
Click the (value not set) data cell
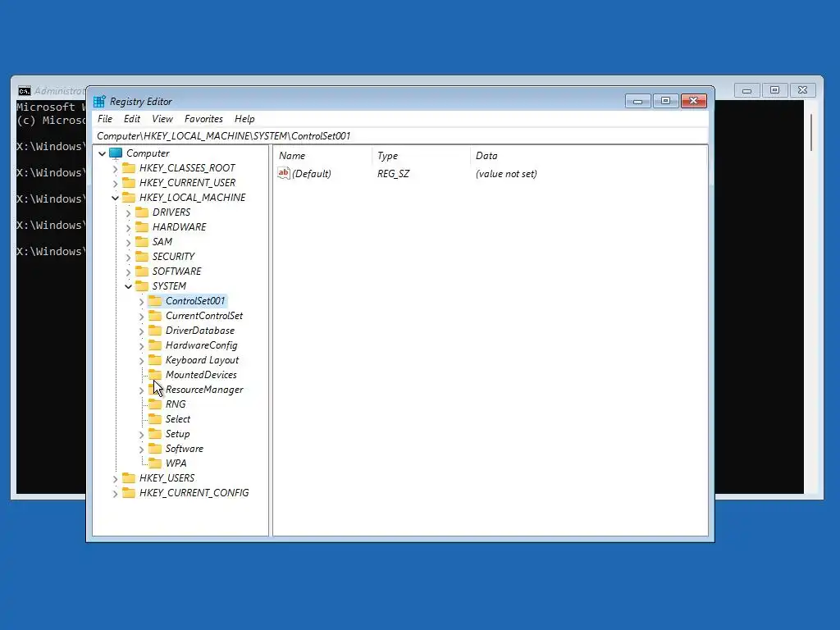pos(506,174)
